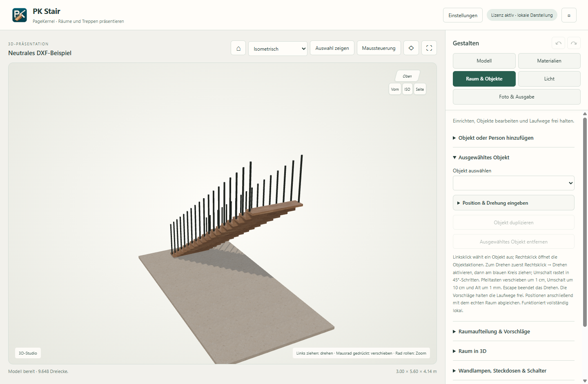588x384 pixels.
Task: Switch to the Modell tab
Action: coord(484,61)
